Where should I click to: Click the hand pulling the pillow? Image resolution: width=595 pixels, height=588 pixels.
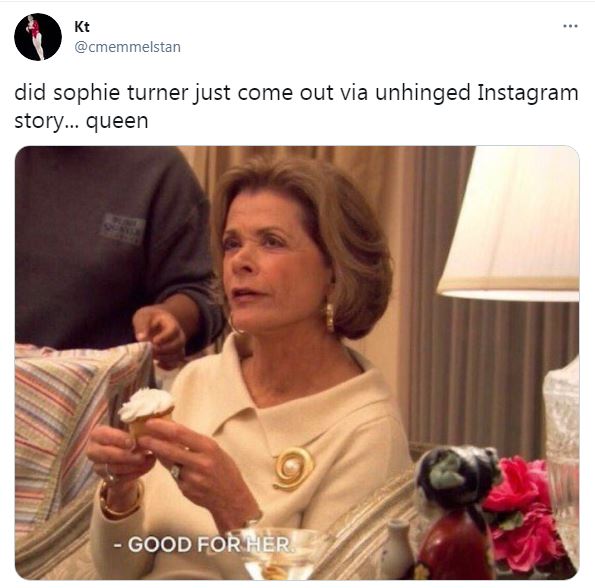161,336
